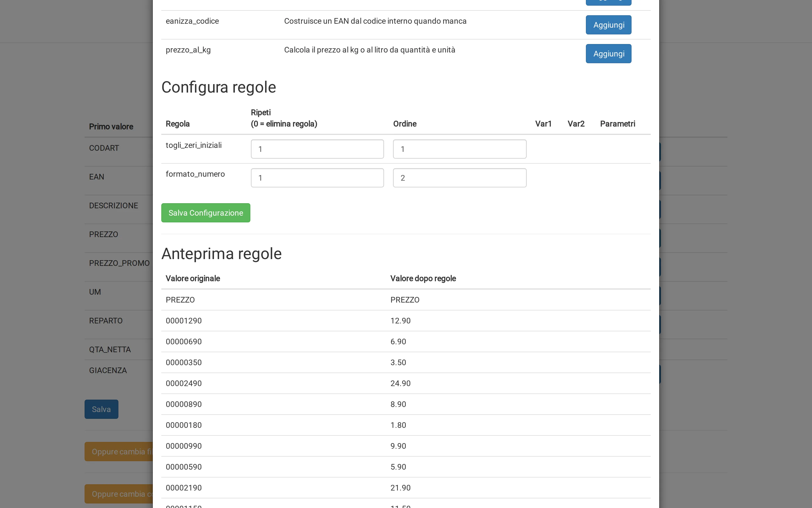Click Aggiungi button for prezzo_al_kg rule

608,54
